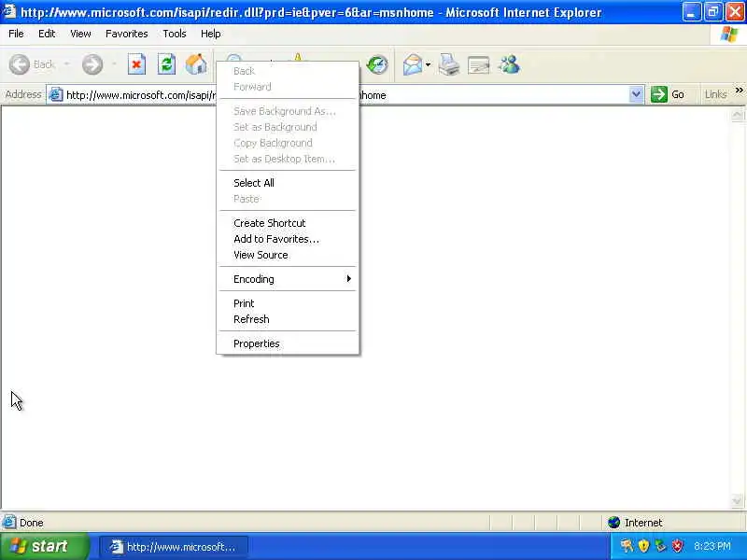Image resolution: width=747 pixels, height=560 pixels.
Task: Open the History toolbar icon
Action: tap(377, 64)
